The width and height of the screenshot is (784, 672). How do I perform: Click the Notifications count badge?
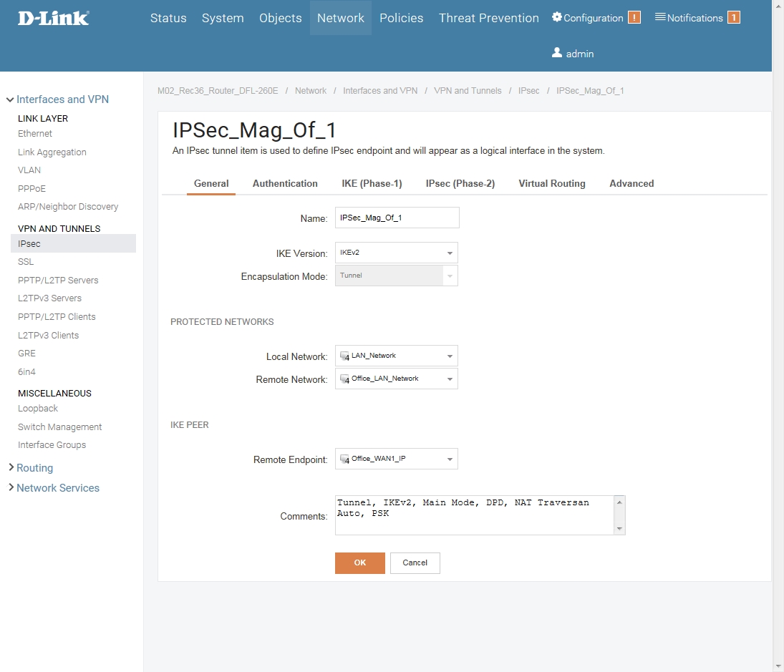pos(733,17)
